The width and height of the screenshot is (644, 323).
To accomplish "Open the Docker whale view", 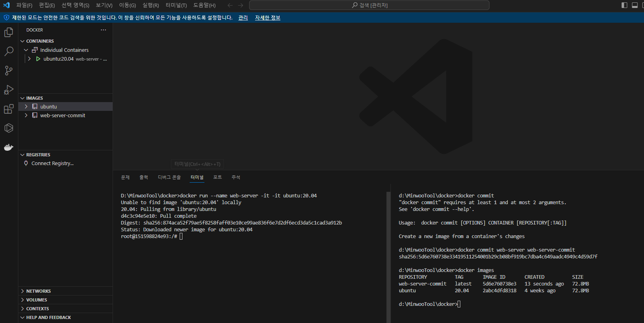I will (x=9, y=147).
